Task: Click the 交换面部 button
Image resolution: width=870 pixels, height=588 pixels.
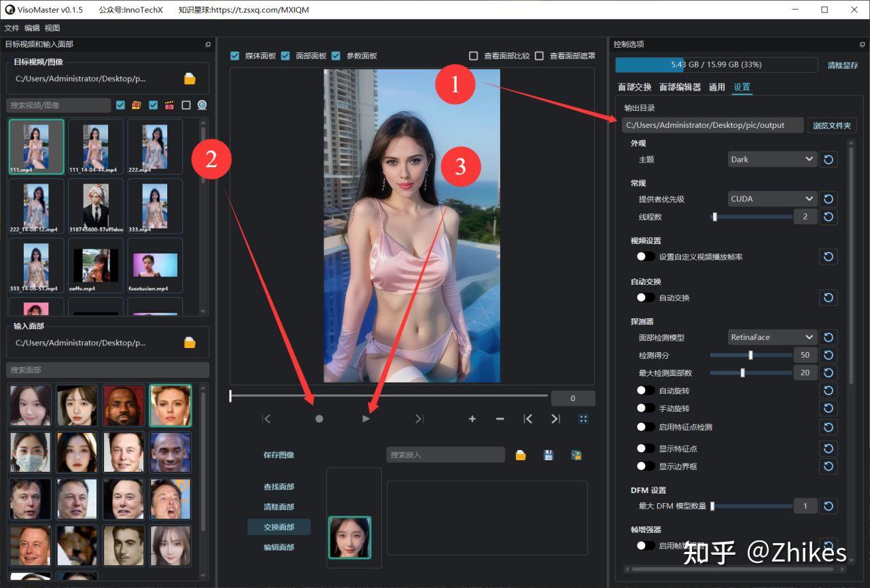Action: pos(279,527)
